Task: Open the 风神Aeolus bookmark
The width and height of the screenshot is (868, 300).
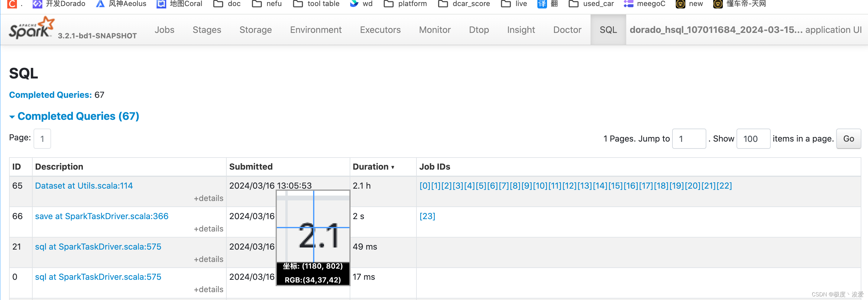Action: coord(121,4)
